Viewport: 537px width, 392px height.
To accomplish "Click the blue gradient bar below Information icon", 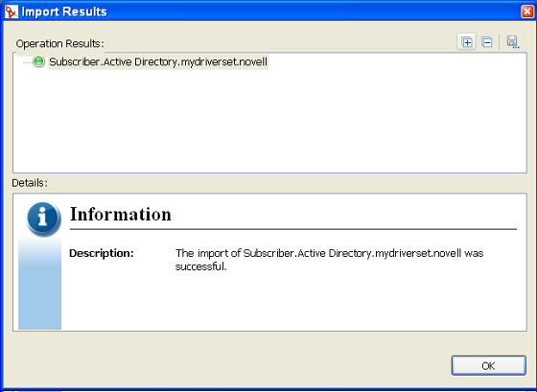I will [39, 283].
